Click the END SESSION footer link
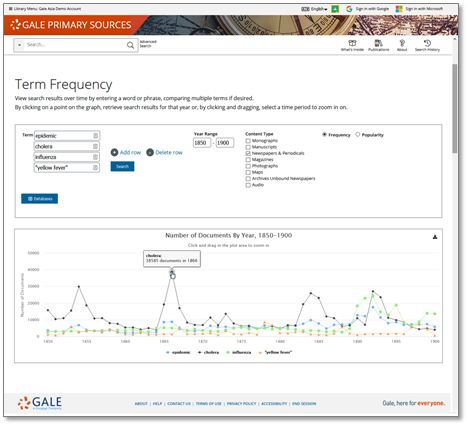Viewport: 468px width, 426px height. pos(304,404)
